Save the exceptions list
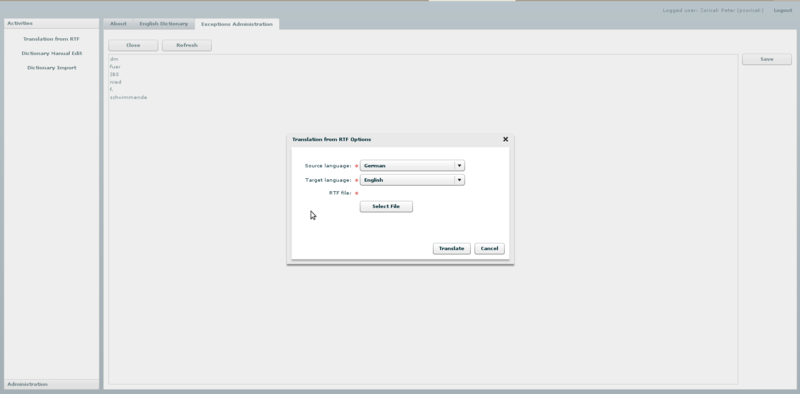Screen dimensions: 800x394 tap(767, 59)
